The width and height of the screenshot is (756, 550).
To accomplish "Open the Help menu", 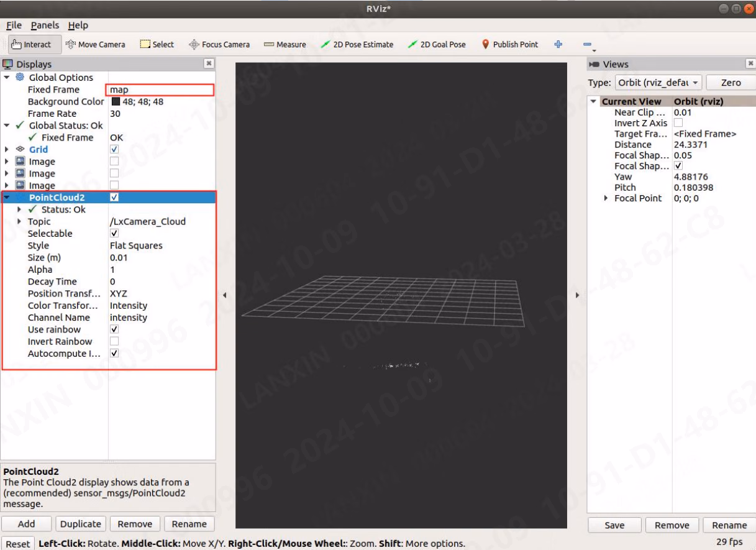I will click(78, 25).
